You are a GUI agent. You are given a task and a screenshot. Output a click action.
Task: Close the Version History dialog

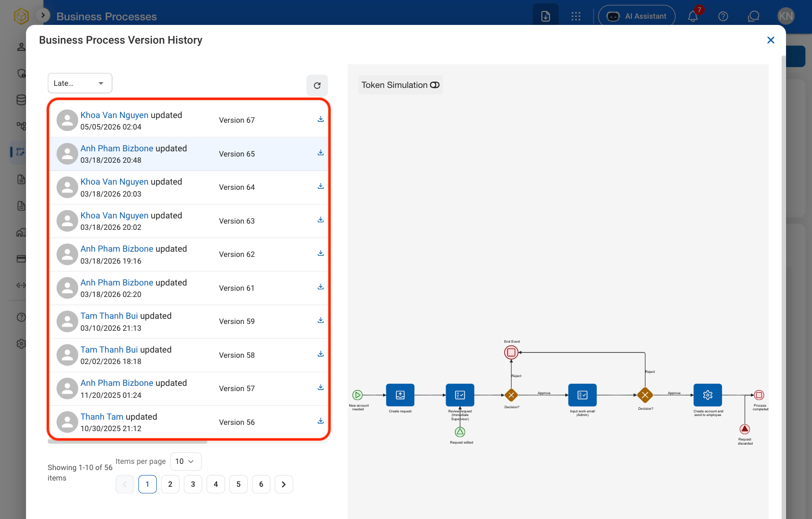(771, 40)
